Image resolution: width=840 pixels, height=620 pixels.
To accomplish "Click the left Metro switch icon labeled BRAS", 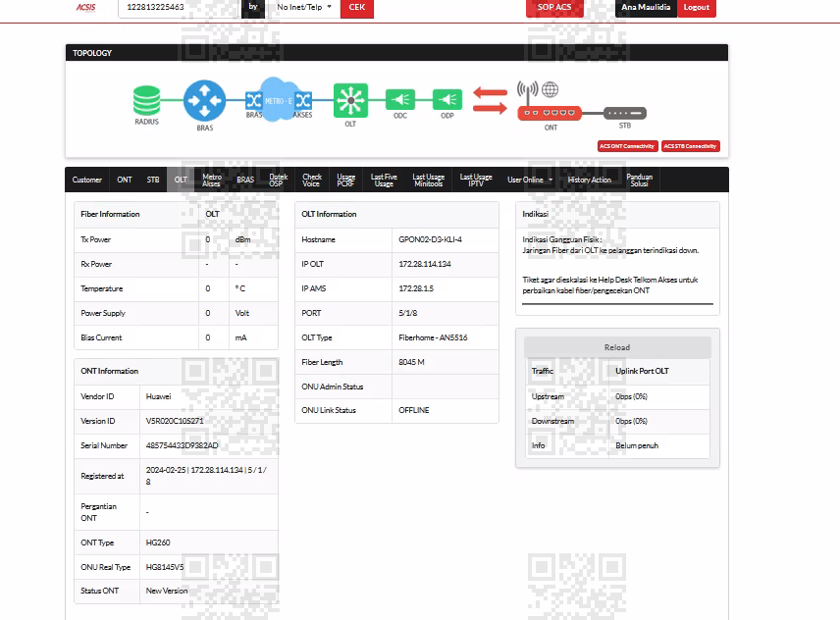I will point(254,100).
